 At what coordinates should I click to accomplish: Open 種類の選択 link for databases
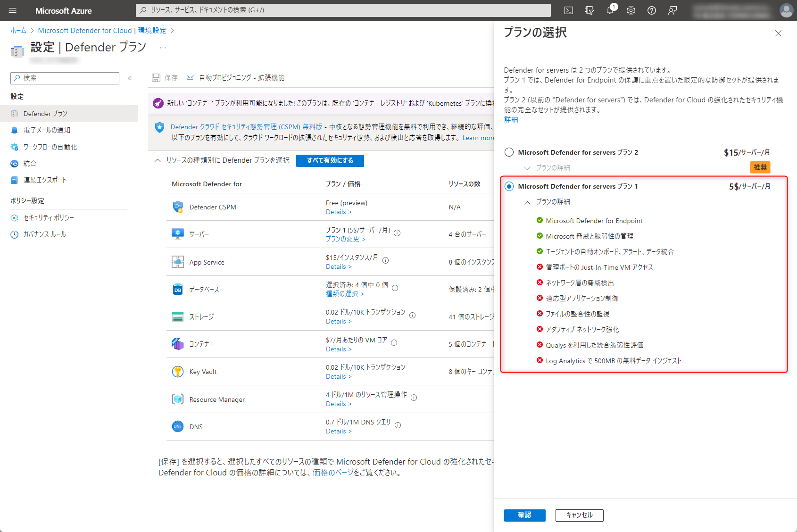click(345, 294)
